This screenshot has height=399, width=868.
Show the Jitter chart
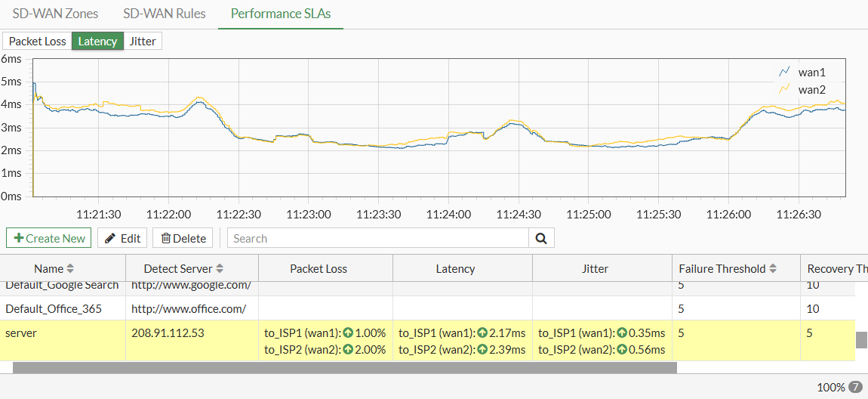[x=143, y=41]
